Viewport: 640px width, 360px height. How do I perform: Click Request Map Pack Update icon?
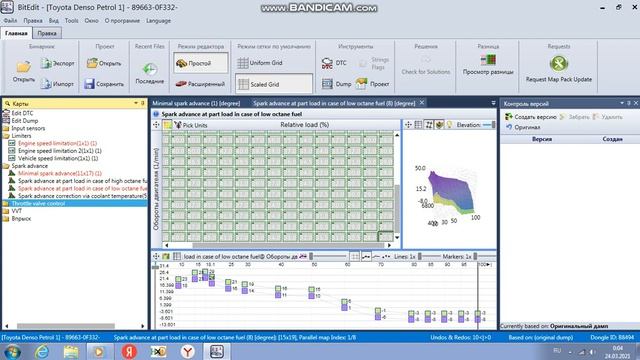click(559, 64)
